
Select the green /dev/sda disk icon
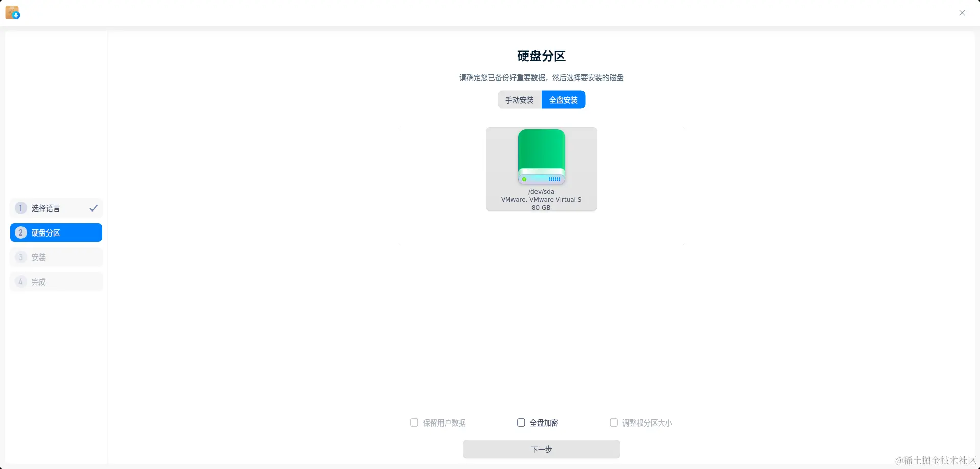541,156
